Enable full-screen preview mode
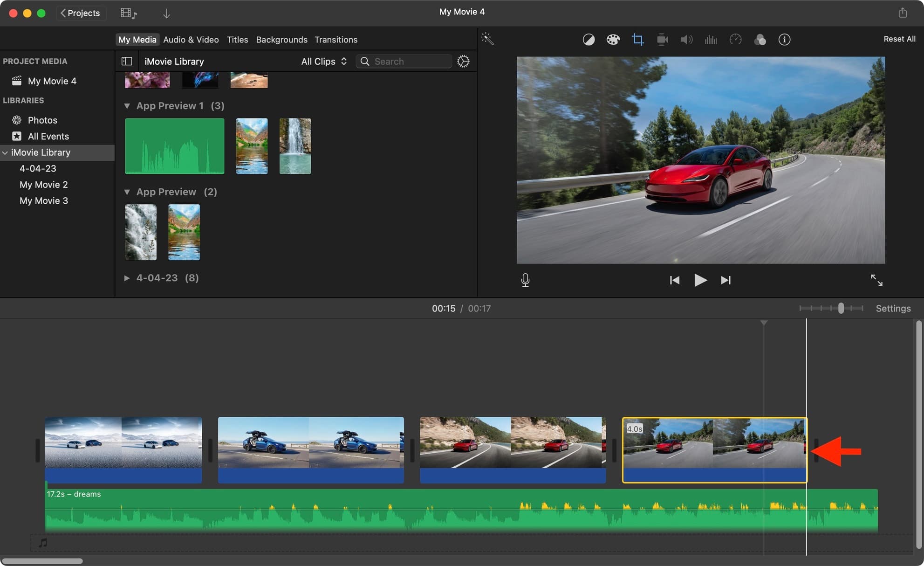The width and height of the screenshot is (924, 566). click(877, 280)
